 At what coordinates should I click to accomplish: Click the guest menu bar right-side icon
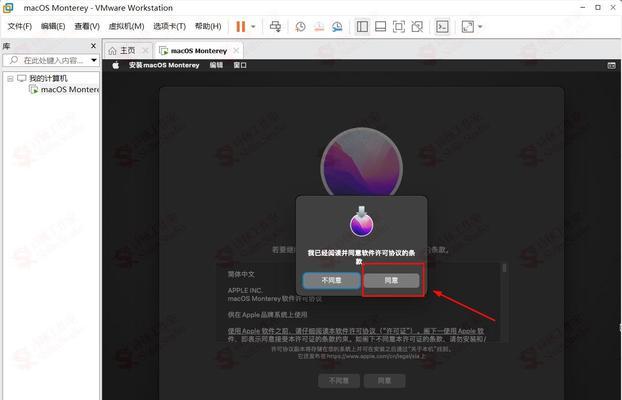click(x=612, y=65)
